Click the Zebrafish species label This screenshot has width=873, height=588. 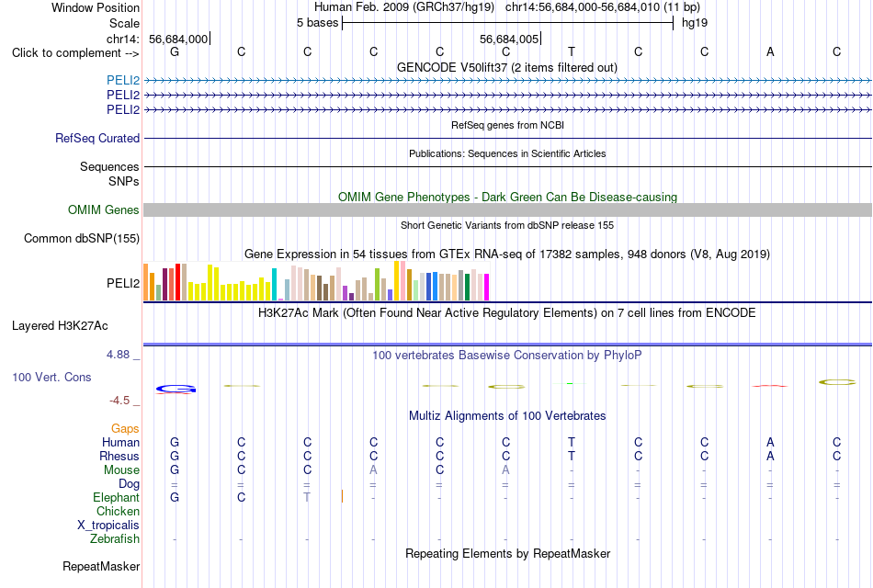[x=115, y=538]
